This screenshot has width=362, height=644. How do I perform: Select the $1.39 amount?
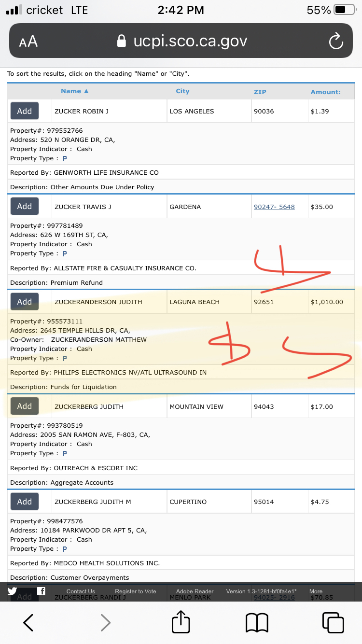pos(320,111)
